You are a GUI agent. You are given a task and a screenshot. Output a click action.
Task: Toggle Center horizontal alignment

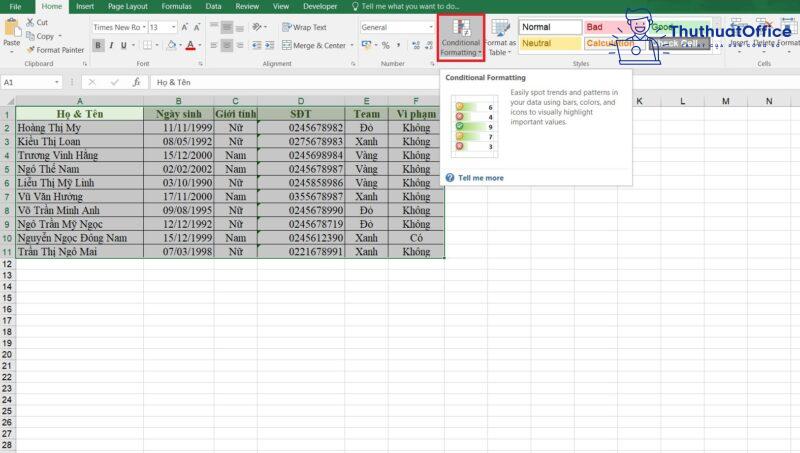click(x=227, y=45)
